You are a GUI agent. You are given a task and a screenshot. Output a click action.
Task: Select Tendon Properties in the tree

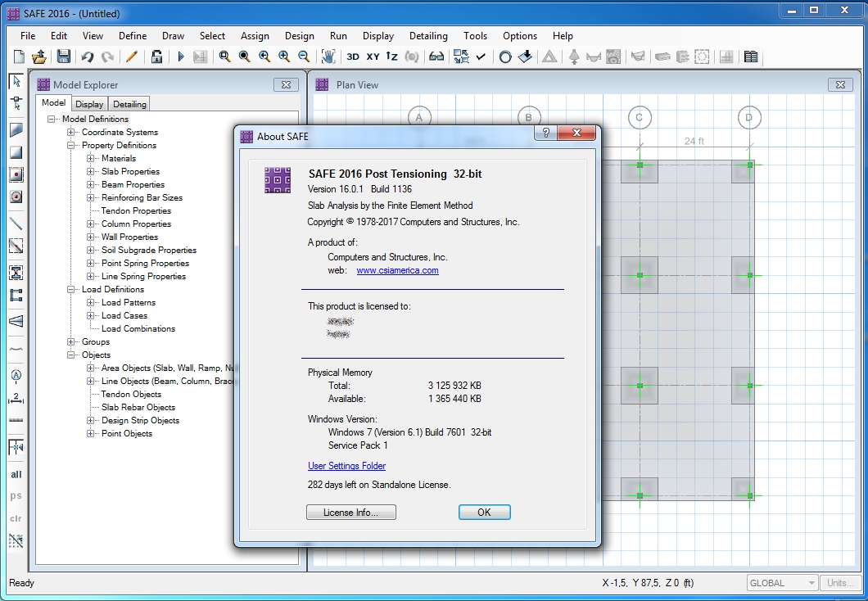[136, 211]
